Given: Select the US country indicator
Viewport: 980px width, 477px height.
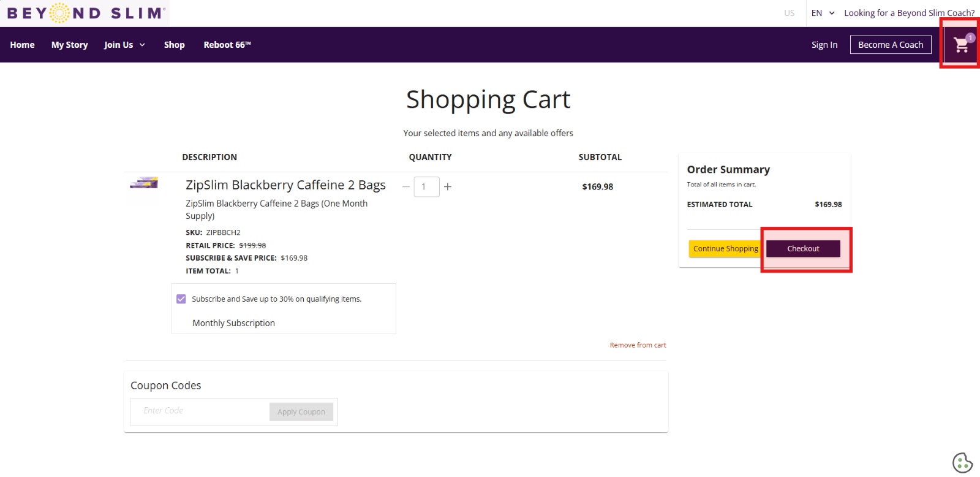Looking at the screenshot, I should [x=789, y=13].
